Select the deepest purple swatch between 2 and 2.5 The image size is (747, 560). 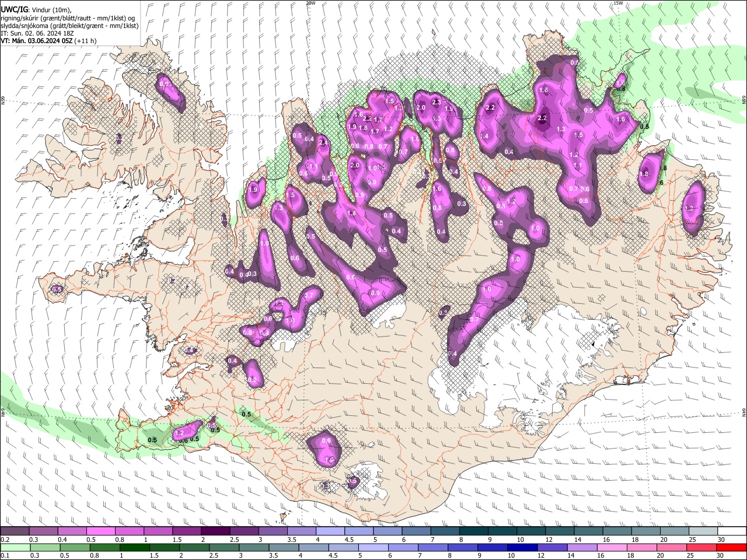pyautogui.click(x=215, y=531)
